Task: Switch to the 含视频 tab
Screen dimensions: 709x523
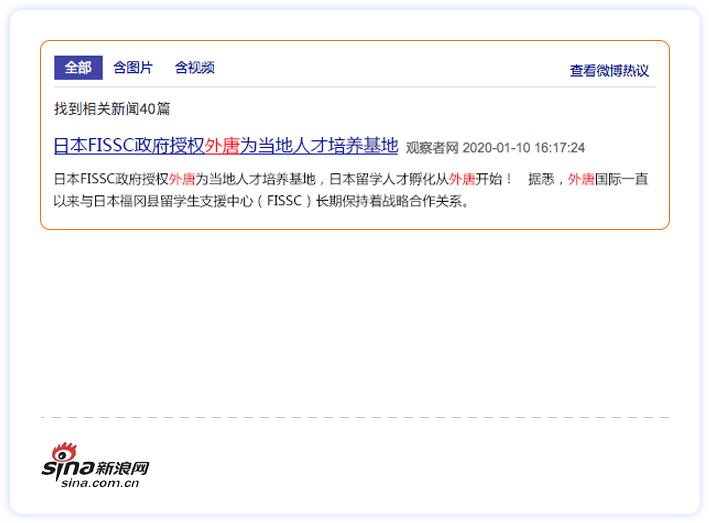Action: pos(194,68)
